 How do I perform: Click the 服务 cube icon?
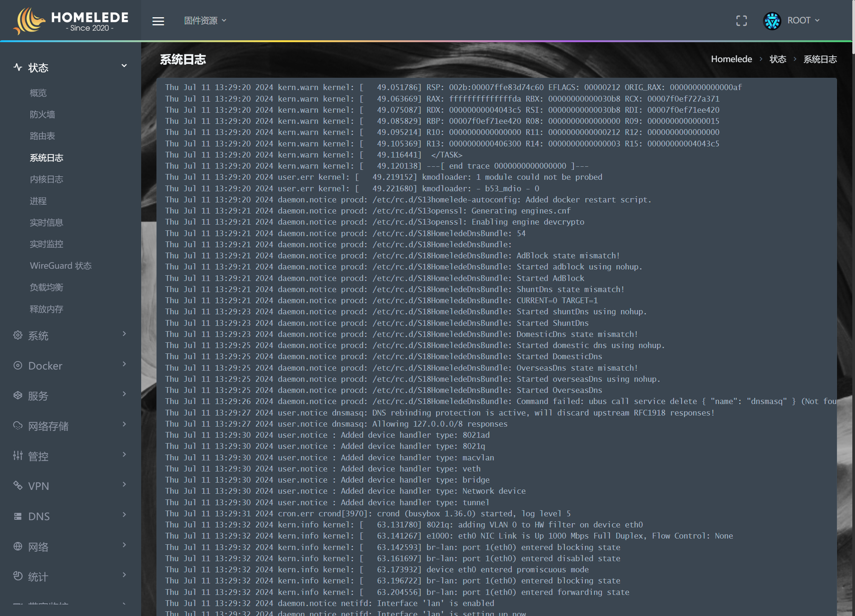18,395
